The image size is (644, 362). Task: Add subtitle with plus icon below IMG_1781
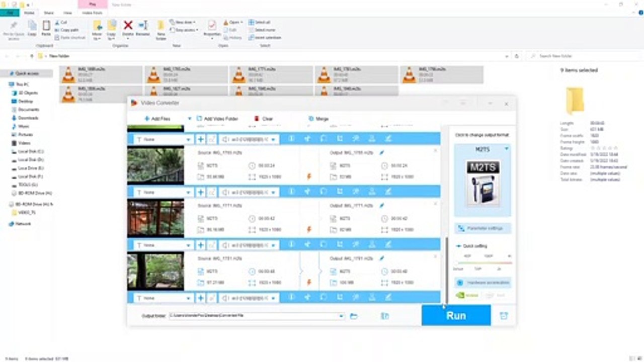point(201,298)
